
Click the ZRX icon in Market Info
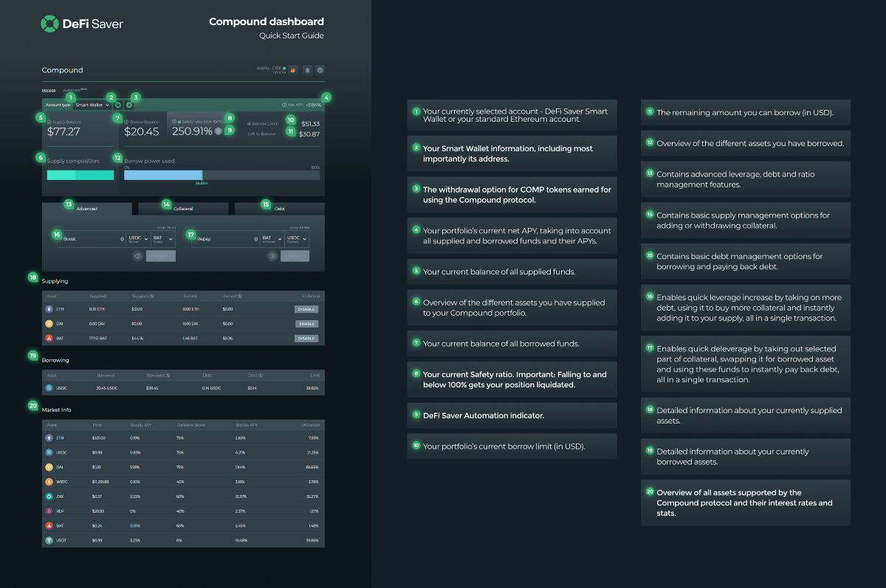point(49,497)
